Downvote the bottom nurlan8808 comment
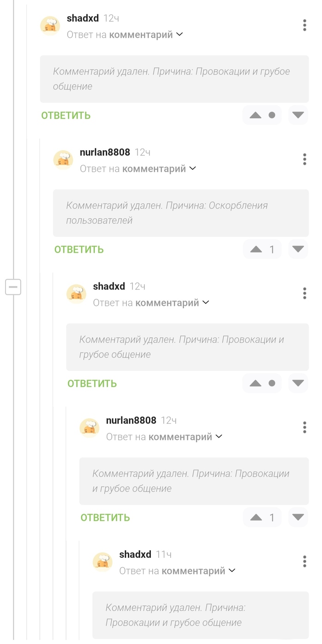Screen dimensions: 322x644 [x=298, y=517]
